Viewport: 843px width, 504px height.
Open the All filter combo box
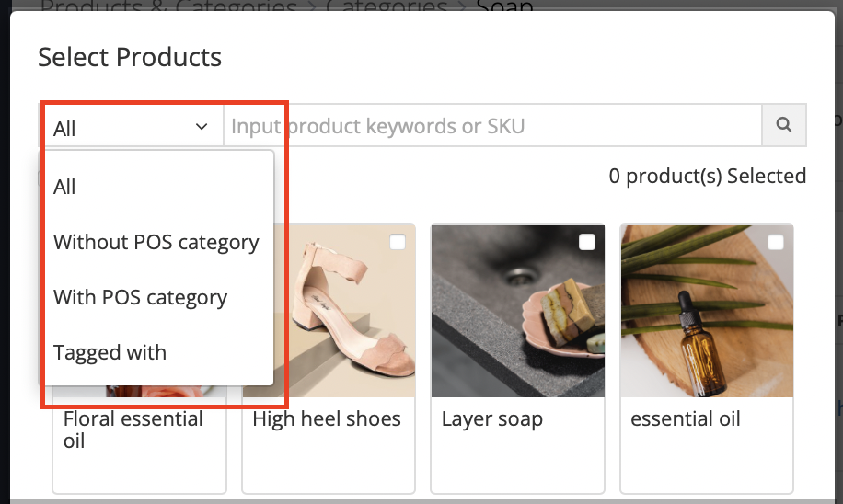(x=132, y=125)
